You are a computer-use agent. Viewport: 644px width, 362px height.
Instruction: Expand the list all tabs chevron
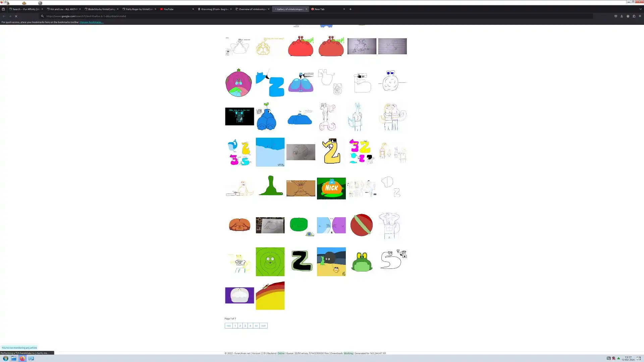coord(640,9)
